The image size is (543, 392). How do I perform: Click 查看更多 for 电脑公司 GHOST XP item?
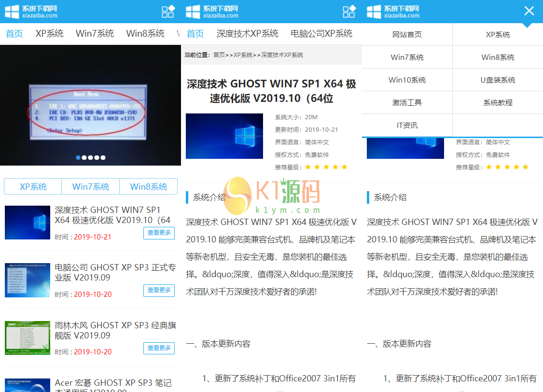pyautogui.click(x=159, y=291)
